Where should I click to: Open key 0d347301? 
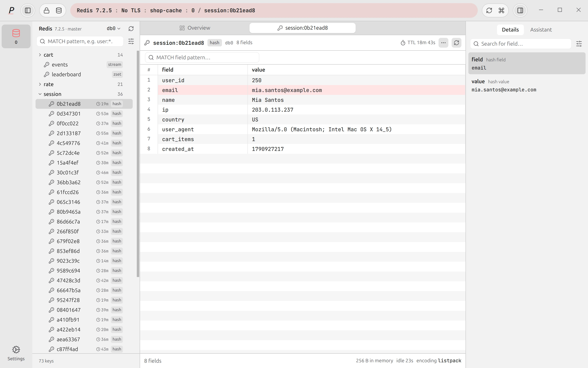[84, 114]
